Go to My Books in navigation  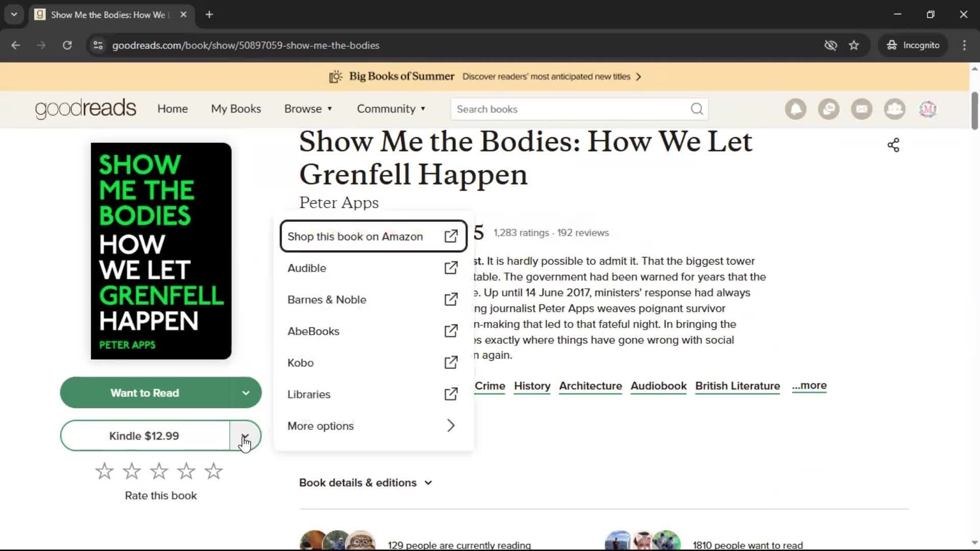click(236, 109)
